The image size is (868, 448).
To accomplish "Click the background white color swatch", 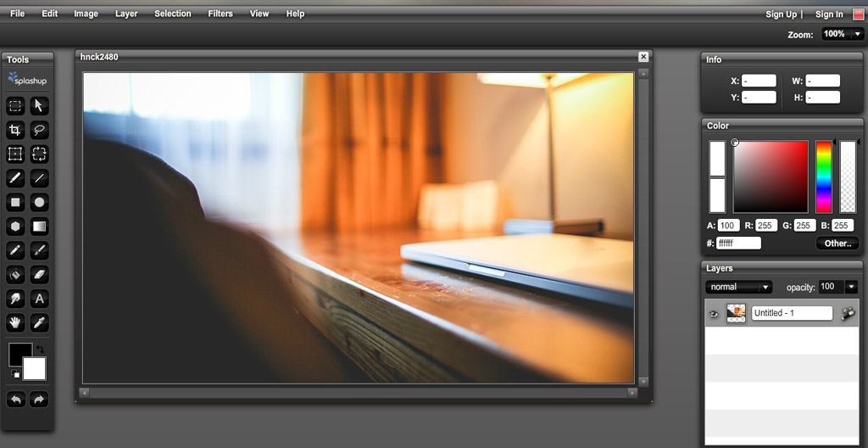I will pyautogui.click(x=34, y=369).
